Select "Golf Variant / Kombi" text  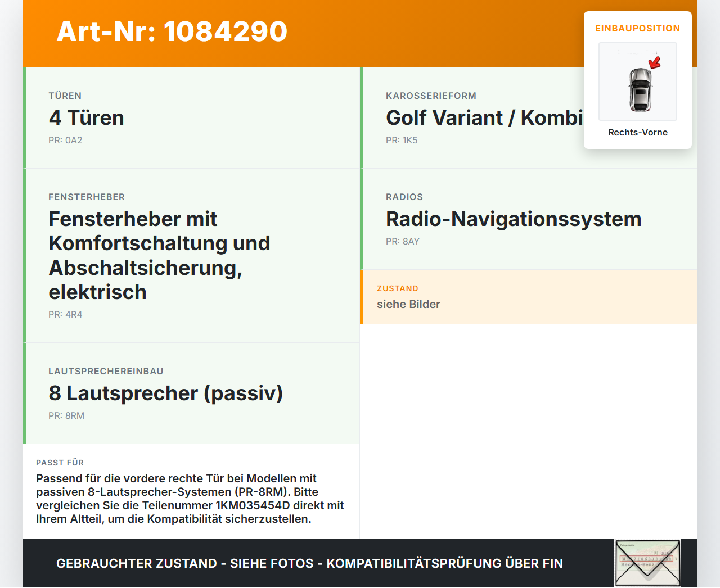tap(485, 118)
